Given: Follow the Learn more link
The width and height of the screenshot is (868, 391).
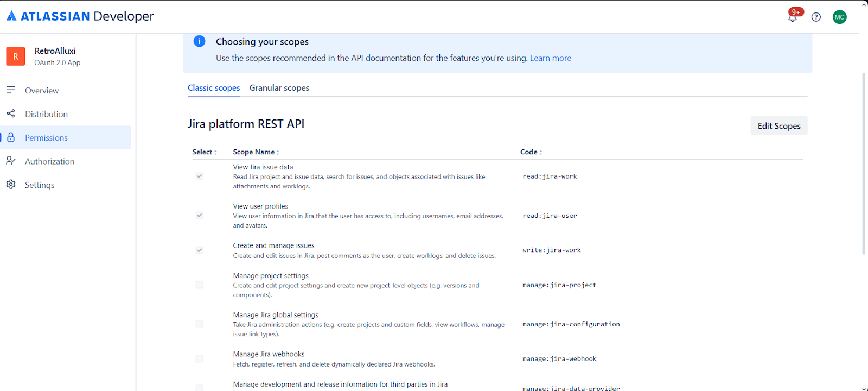Looking at the screenshot, I should tap(551, 58).
